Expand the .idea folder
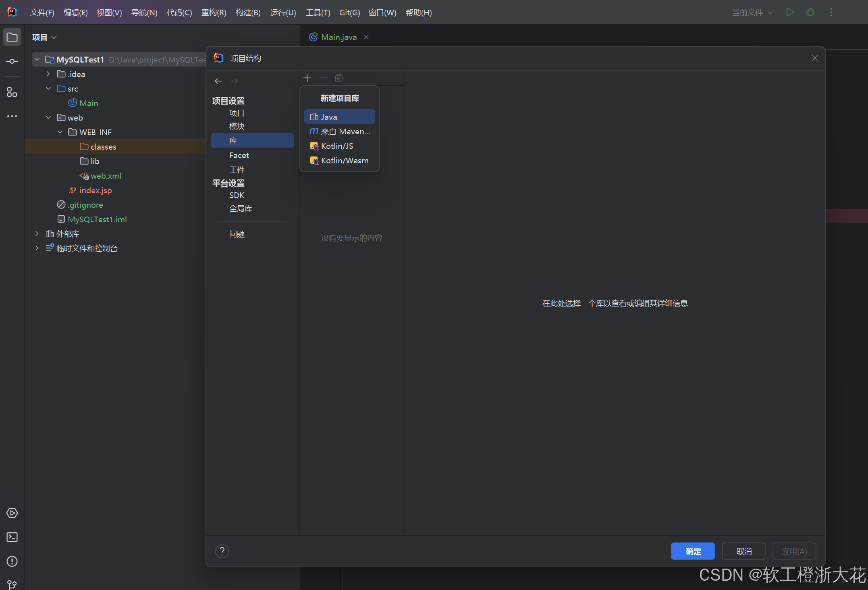The width and height of the screenshot is (868, 590). (48, 74)
